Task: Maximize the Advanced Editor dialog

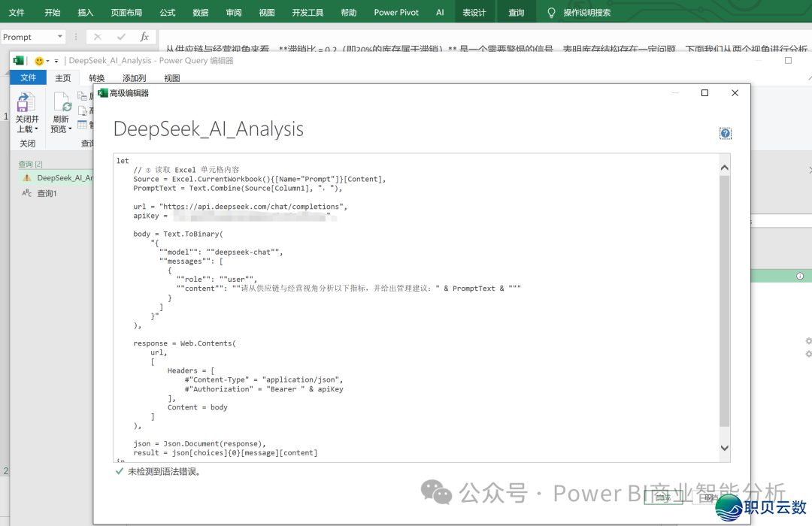Action: tap(704, 93)
